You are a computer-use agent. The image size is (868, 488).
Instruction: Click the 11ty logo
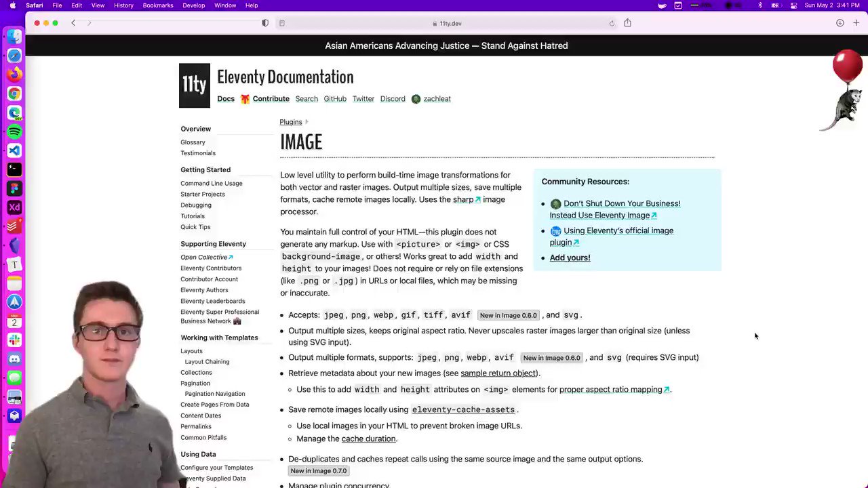pos(194,85)
